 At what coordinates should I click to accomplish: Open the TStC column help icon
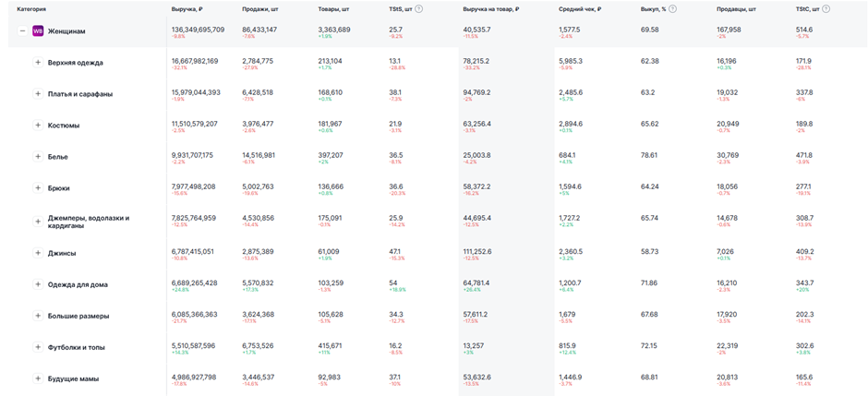[x=826, y=9]
